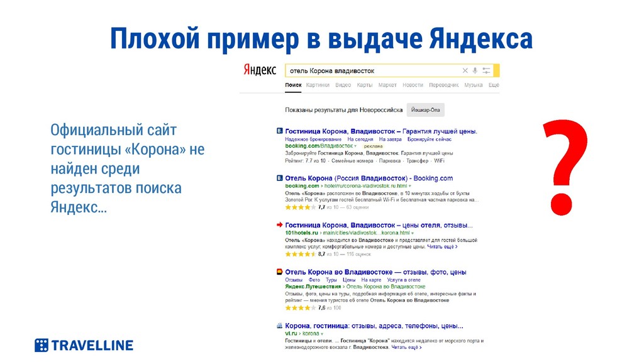The width and height of the screenshot is (644, 362).
Task: Click the Яндекс logo
Action: 260,70
